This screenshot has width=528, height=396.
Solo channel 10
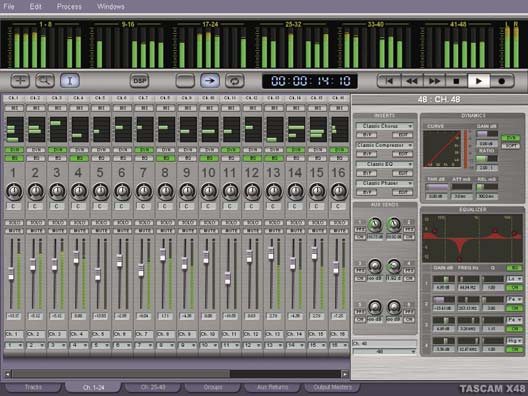[x=209, y=223]
